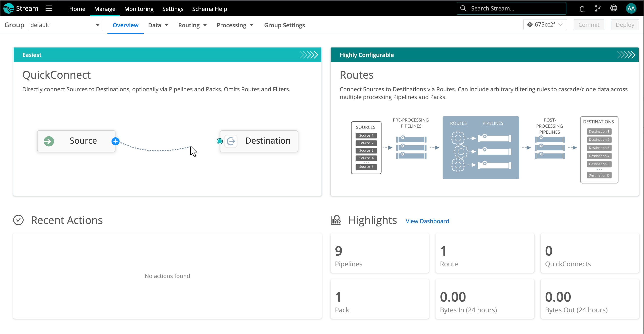This screenshot has width=644, height=334.
Task: Open the Data dropdown menu
Action: 158,25
